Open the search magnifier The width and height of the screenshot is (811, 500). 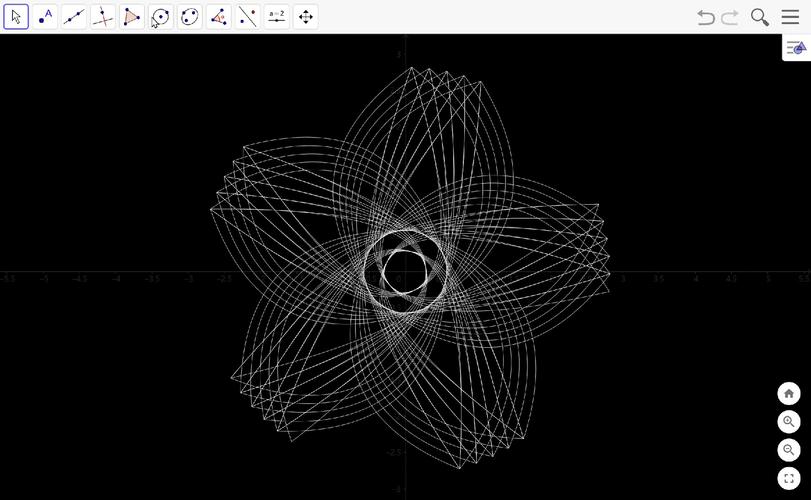click(x=760, y=17)
